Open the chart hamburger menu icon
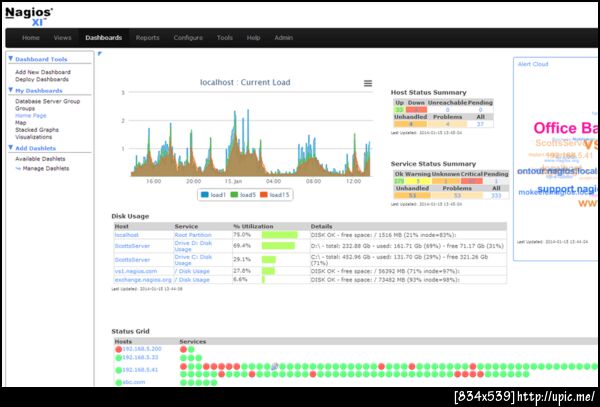Image resolution: width=600 pixels, height=407 pixels. click(x=368, y=83)
